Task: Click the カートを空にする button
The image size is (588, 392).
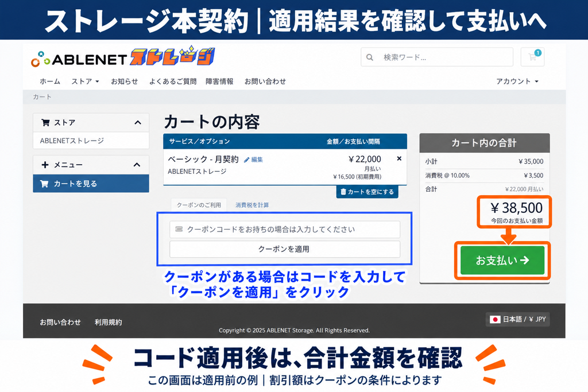Action: (367, 192)
